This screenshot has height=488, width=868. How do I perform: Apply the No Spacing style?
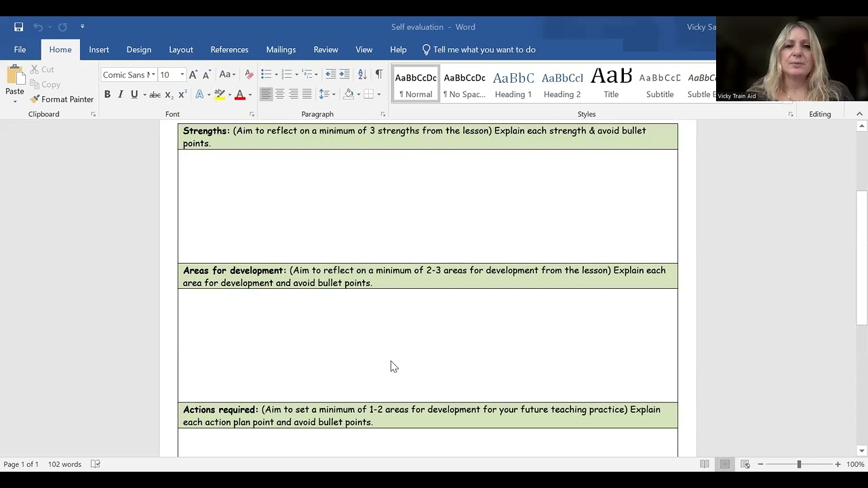tap(465, 84)
